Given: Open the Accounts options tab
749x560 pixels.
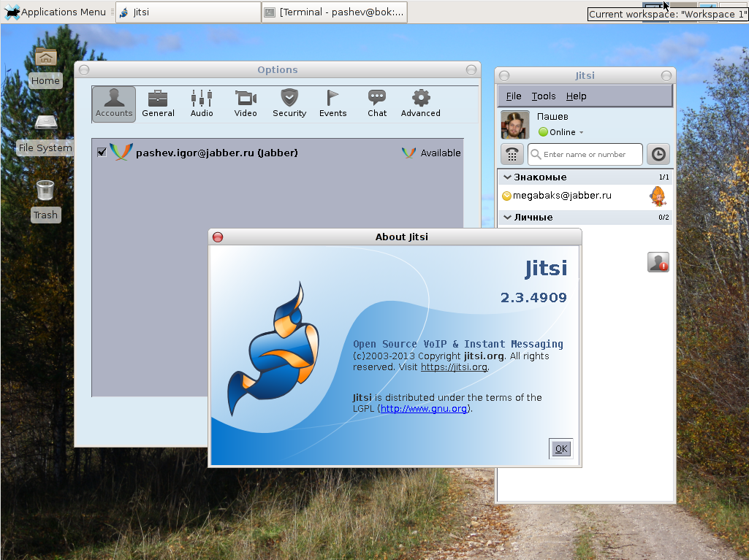Looking at the screenshot, I should click(114, 104).
